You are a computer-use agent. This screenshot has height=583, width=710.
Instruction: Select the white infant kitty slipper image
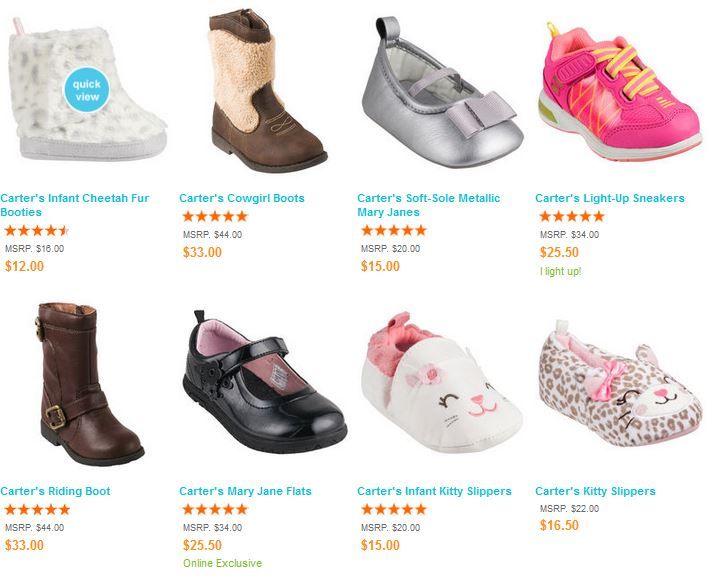(x=441, y=382)
